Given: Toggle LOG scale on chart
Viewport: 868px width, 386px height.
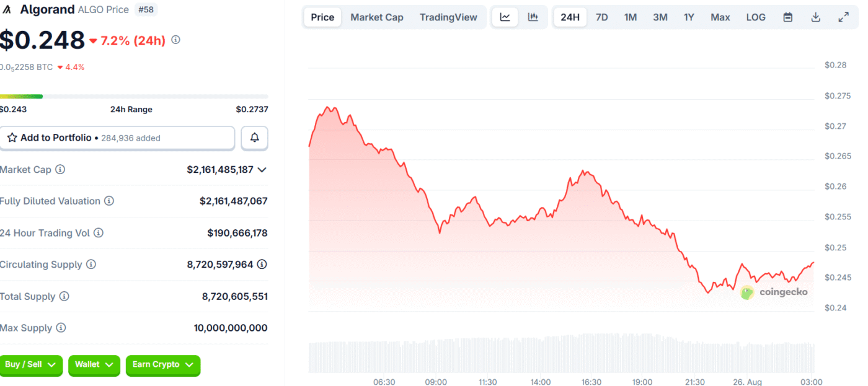Looking at the screenshot, I should coord(756,17).
